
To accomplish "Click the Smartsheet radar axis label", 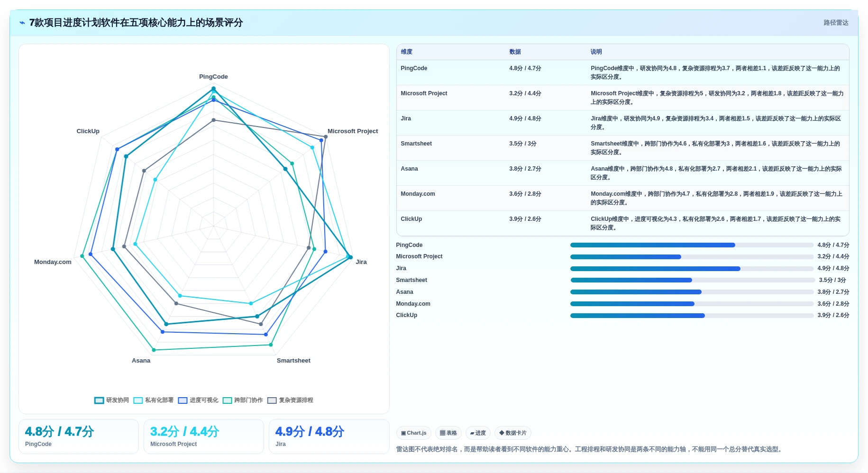I will coord(293,361).
